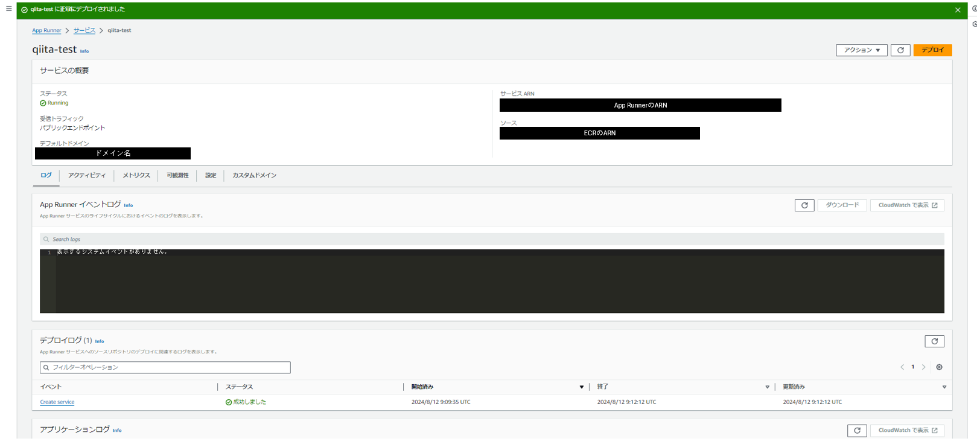Click the イベント column header
The image size is (980, 444).
click(x=51, y=387)
